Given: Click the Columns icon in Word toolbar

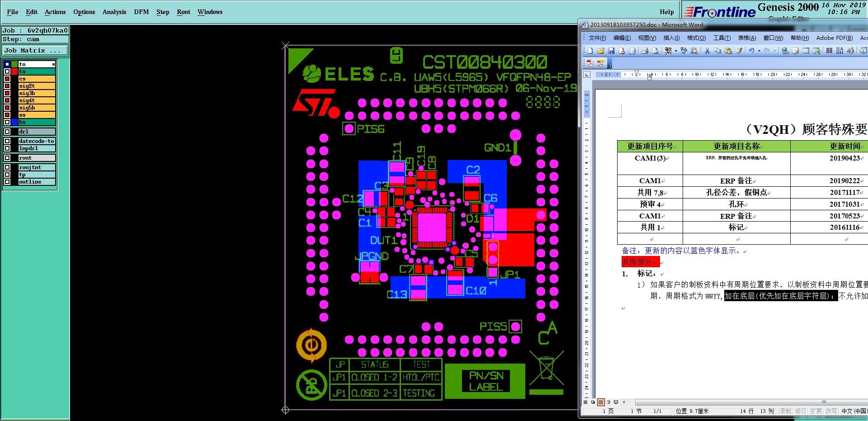Looking at the screenshot, I should [x=829, y=51].
